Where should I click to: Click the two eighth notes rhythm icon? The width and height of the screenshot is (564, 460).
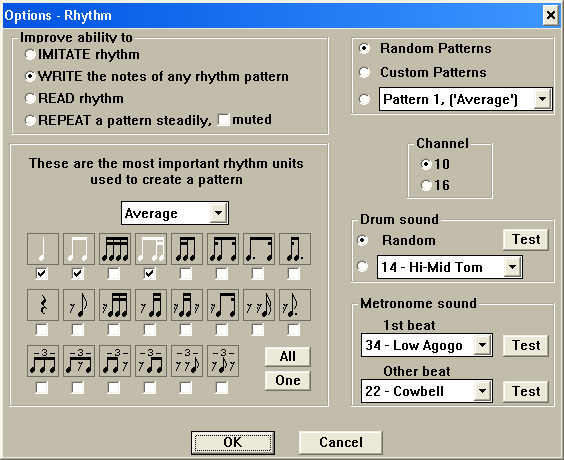pos(79,249)
